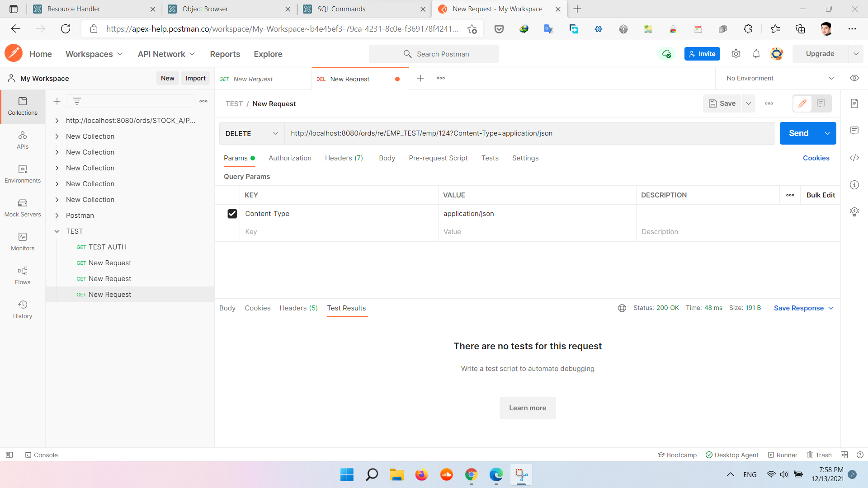
Task: Open the Flows sidebar icon
Action: (x=23, y=275)
